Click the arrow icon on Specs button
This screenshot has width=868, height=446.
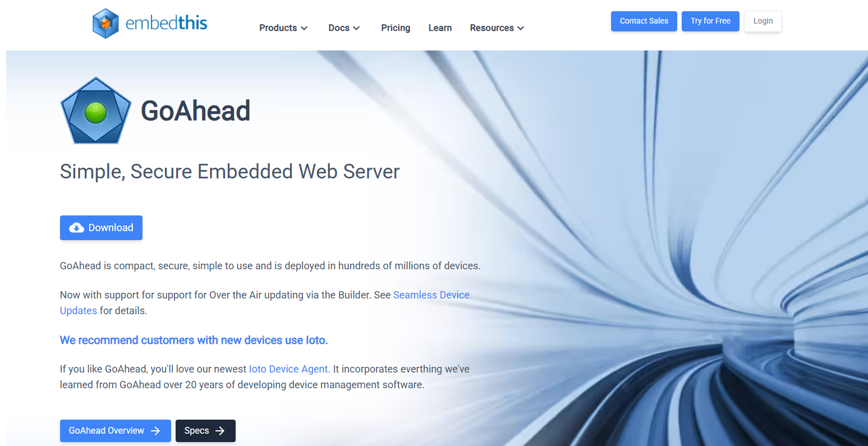point(220,431)
